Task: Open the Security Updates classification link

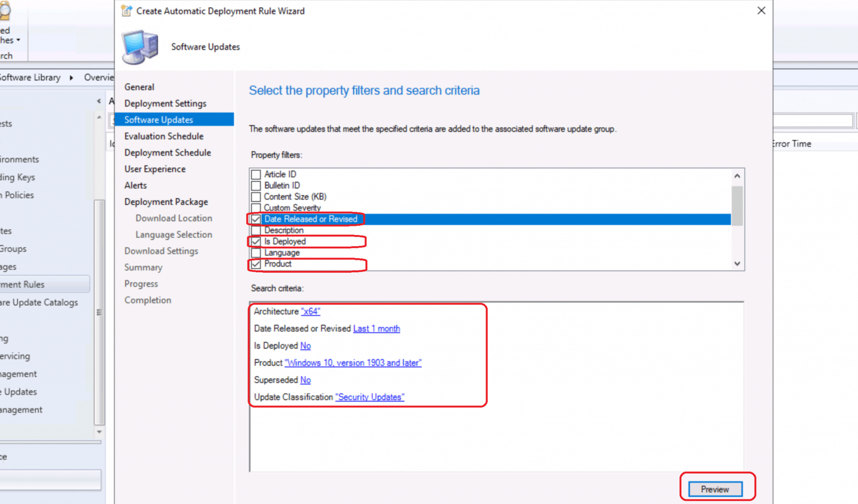Action: (369, 397)
